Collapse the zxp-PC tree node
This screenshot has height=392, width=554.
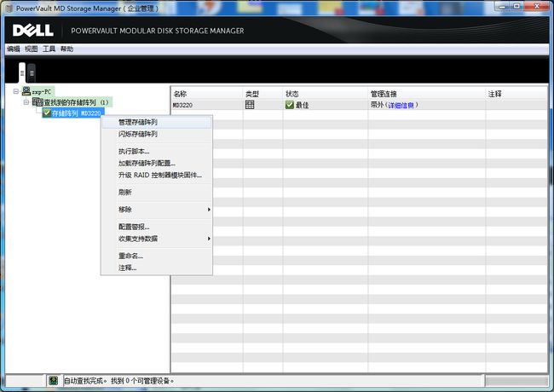pyautogui.click(x=16, y=91)
